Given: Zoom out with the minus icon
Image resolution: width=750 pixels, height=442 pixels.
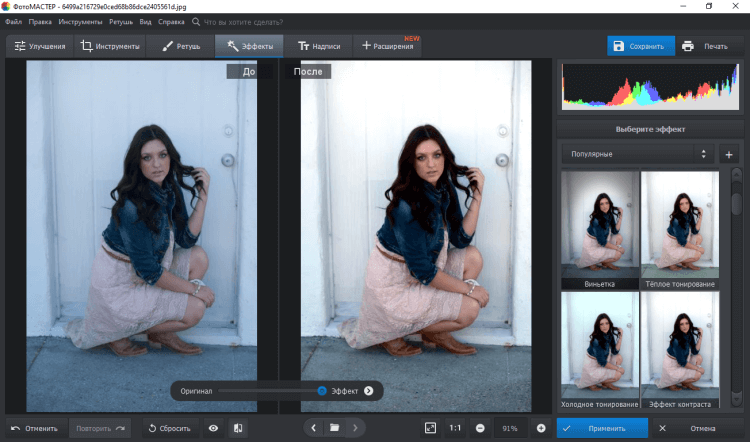Looking at the screenshot, I should 480,428.
